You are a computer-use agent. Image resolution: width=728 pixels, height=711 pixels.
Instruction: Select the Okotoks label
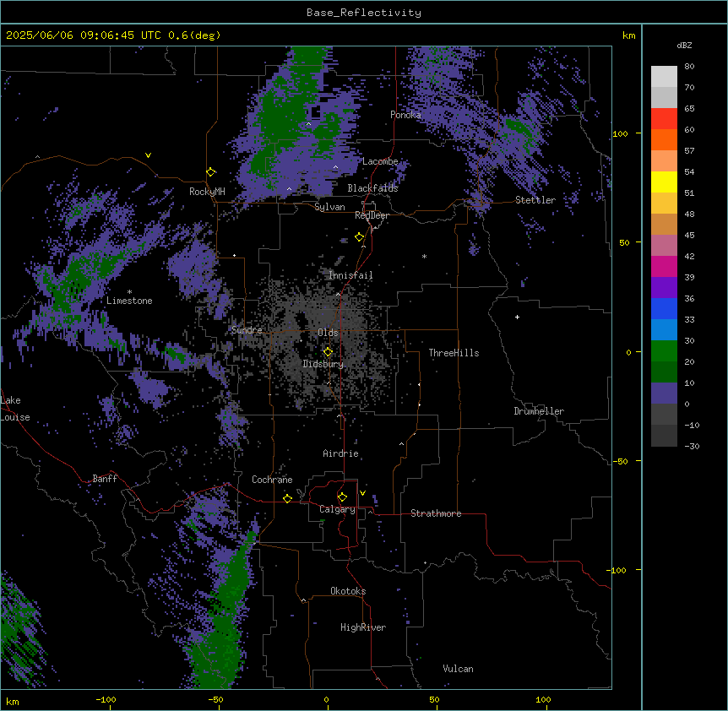coord(348,591)
